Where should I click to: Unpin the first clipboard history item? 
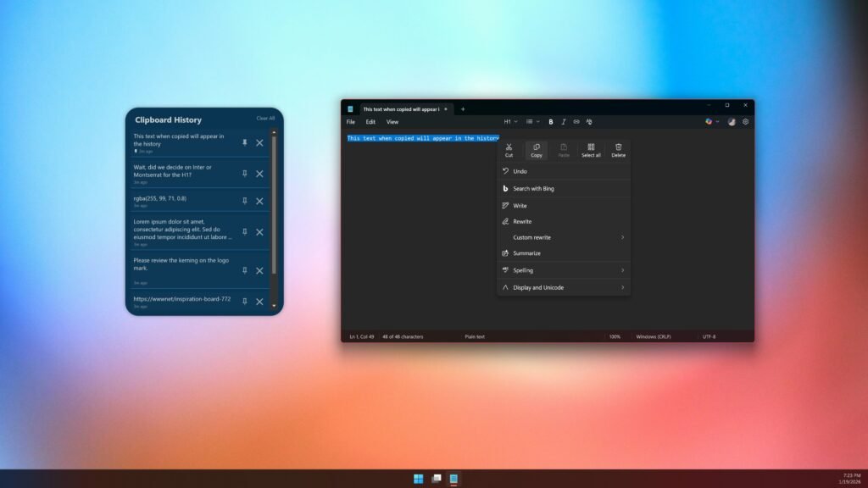(x=245, y=142)
